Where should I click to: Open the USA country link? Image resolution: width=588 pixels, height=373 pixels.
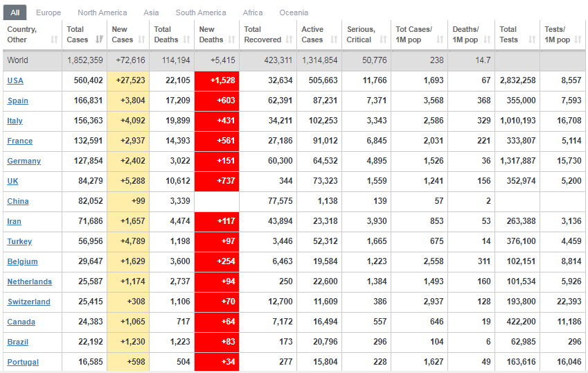click(15, 80)
